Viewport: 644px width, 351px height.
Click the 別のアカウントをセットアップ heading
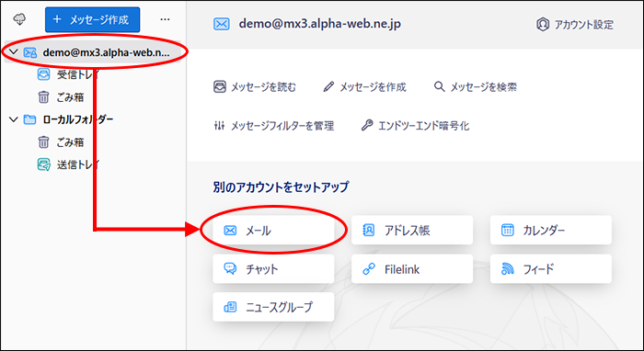(281, 187)
